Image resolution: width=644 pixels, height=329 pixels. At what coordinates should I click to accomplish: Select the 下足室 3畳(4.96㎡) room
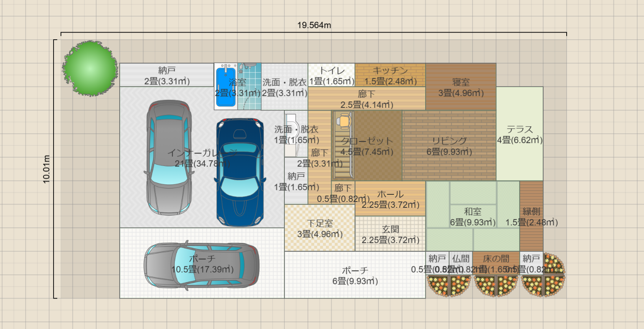tap(320, 228)
